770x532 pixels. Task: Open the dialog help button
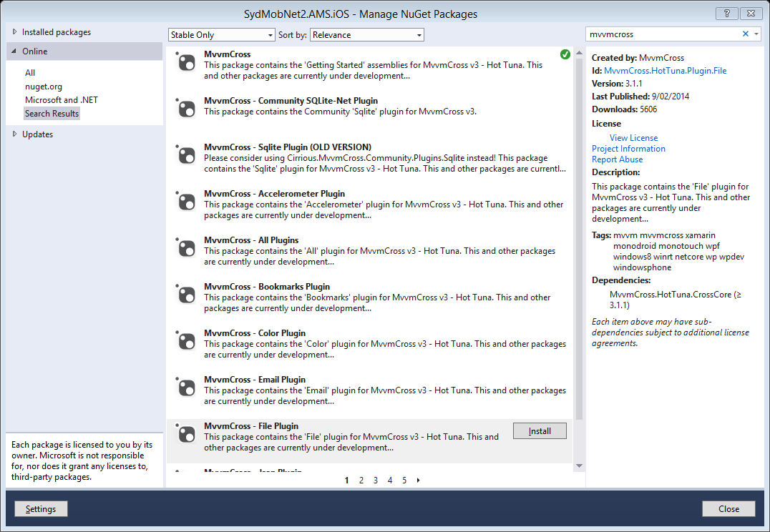click(x=726, y=13)
